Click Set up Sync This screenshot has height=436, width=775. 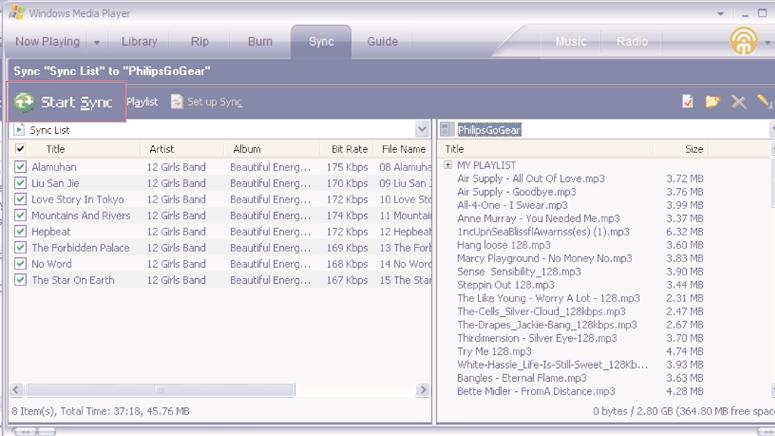[207, 102]
